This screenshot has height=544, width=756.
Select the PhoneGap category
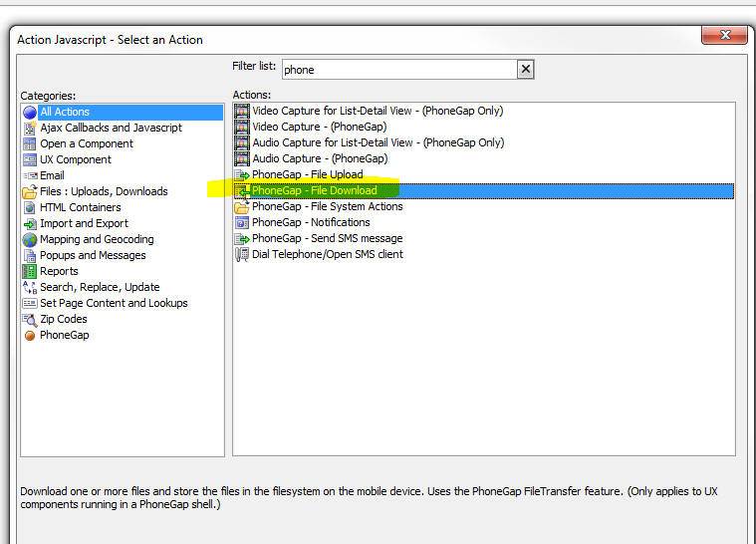(x=65, y=335)
